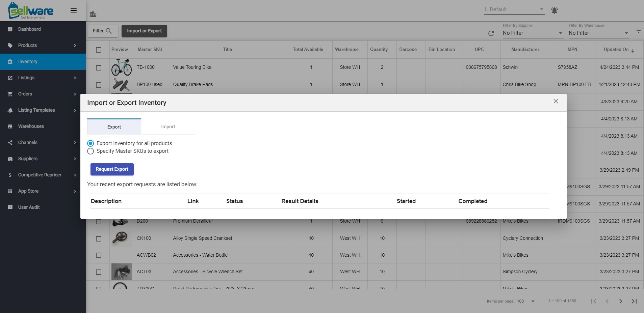Image resolution: width=644 pixels, height=313 pixels.
Task: Open the column filter list icon
Action: click(x=638, y=31)
